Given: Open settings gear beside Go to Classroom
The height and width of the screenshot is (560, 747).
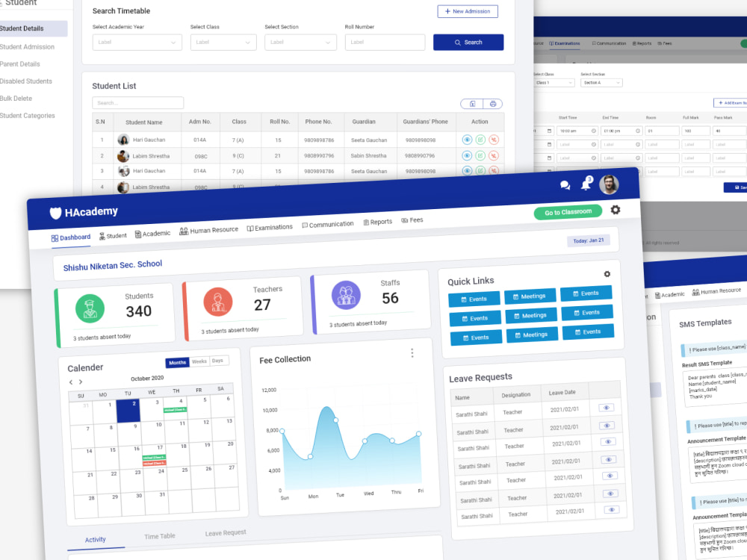Looking at the screenshot, I should (x=616, y=210).
